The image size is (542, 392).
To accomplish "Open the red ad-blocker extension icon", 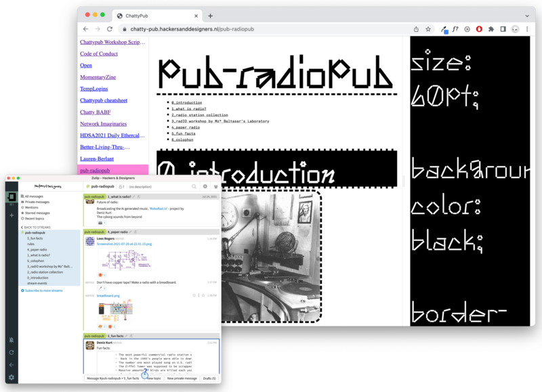I will pos(479,29).
